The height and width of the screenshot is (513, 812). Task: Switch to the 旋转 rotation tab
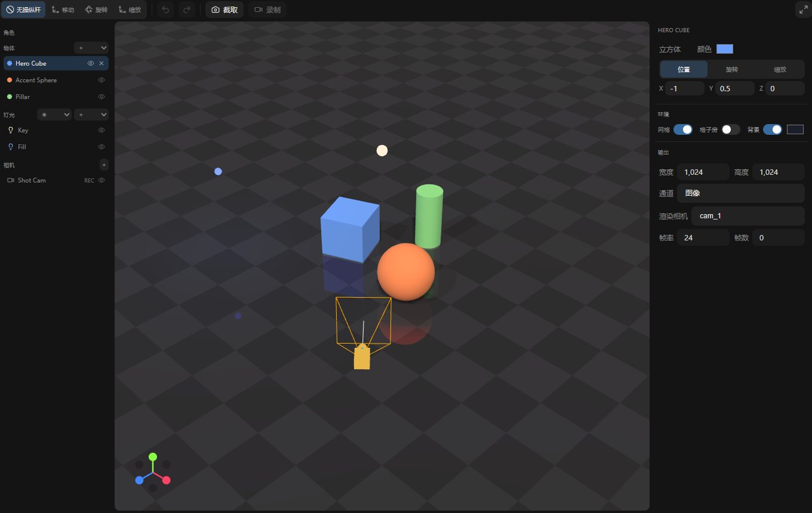click(732, 69)
